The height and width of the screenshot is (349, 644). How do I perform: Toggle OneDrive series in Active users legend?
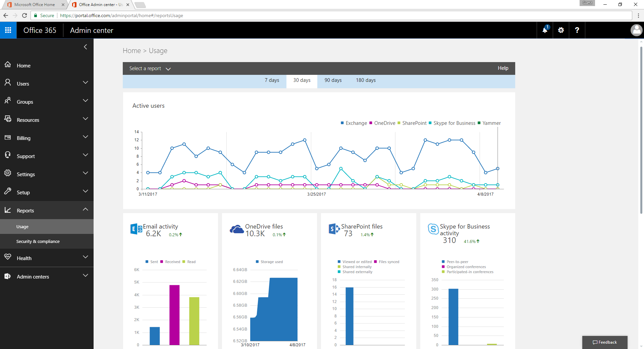(382, 123)
